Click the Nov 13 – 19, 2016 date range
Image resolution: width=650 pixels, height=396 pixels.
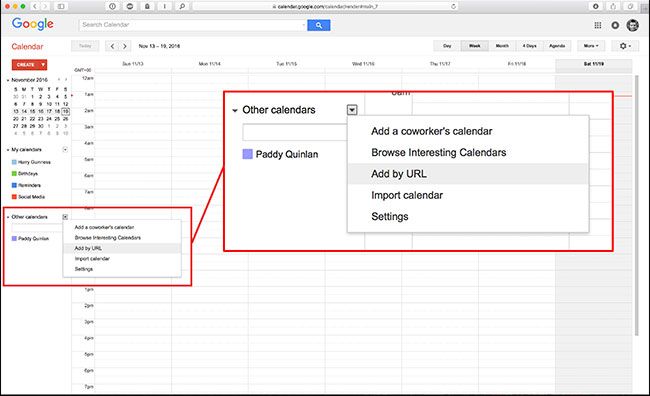pyautogui.click(x=159, y=46)
